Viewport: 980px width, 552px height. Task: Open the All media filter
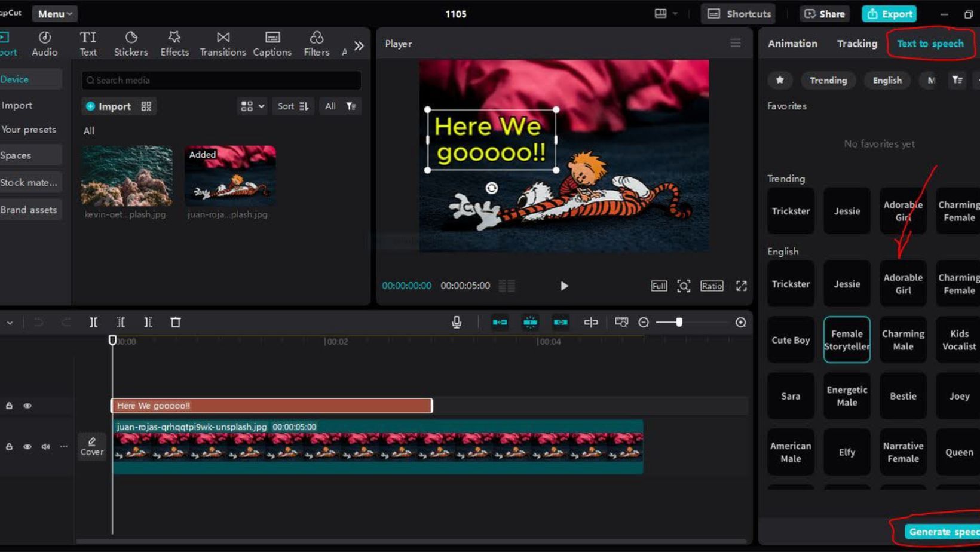tap(340, 106)
